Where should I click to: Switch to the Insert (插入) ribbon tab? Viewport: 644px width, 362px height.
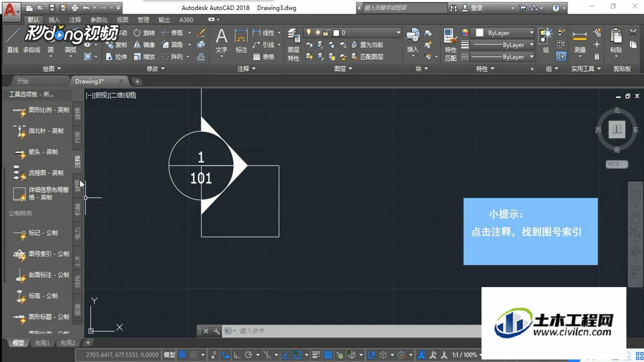[54, 20]
